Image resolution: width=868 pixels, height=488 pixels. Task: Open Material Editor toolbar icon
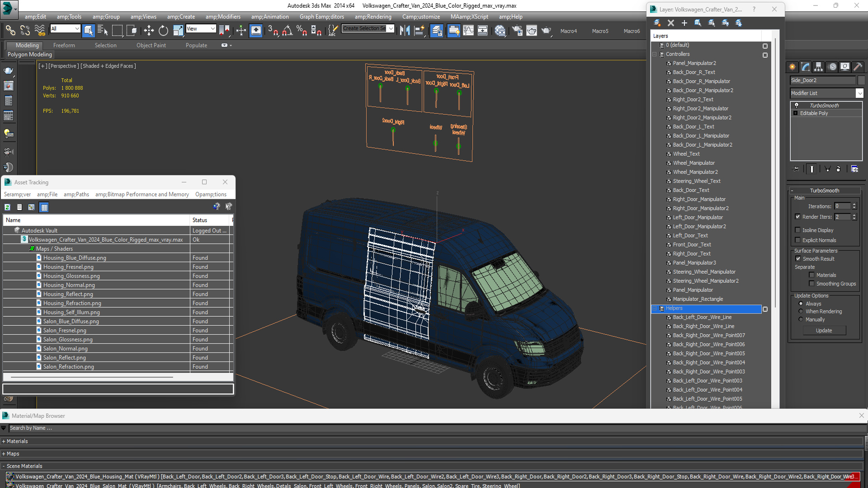click(x=500, y=30)
